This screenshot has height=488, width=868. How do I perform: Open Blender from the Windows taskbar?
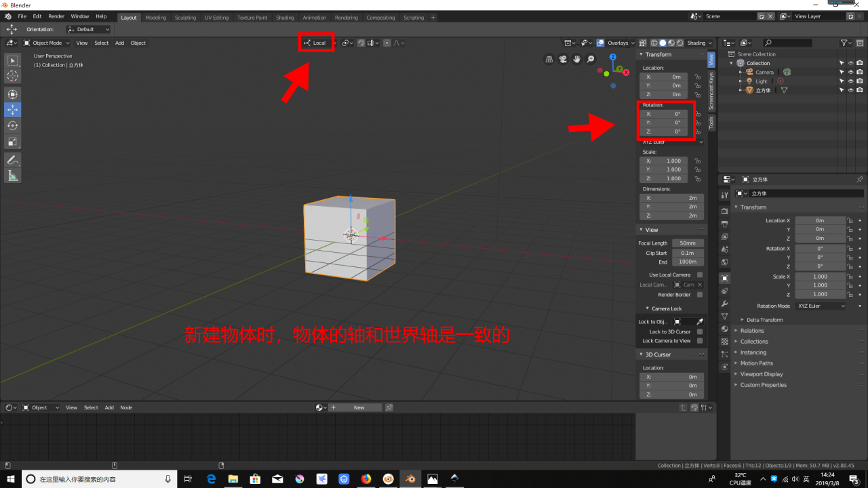tap(410, 479)
